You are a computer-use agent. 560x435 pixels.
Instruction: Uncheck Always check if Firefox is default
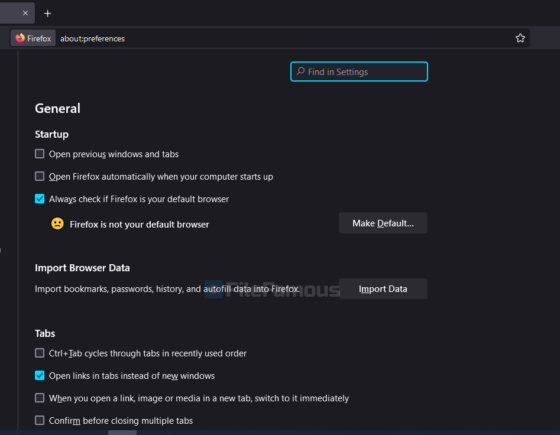[40, 199]
